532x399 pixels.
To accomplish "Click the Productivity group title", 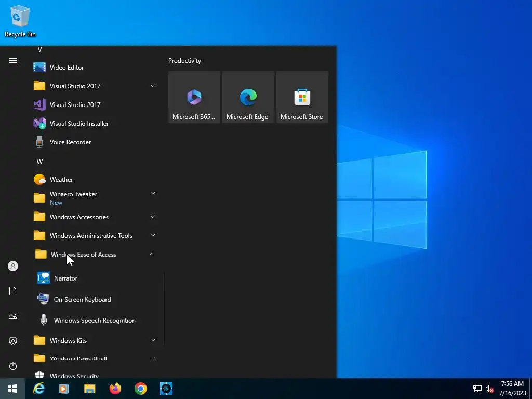I will pos(184,61).
